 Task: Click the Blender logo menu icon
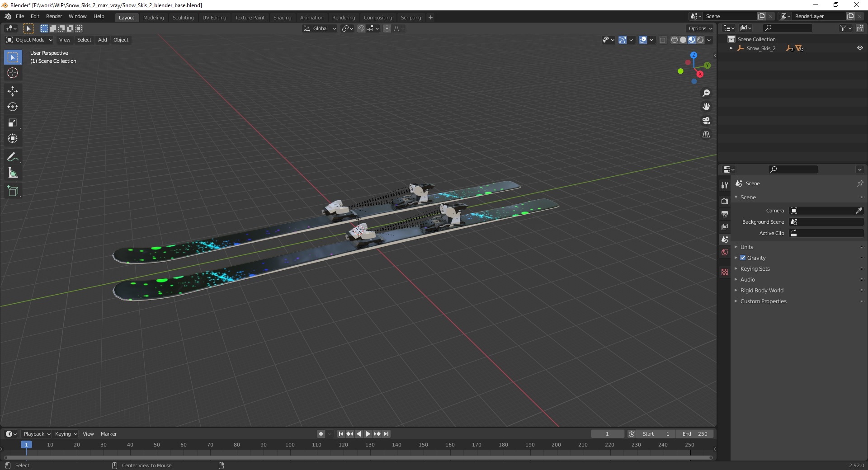[8, 16]
